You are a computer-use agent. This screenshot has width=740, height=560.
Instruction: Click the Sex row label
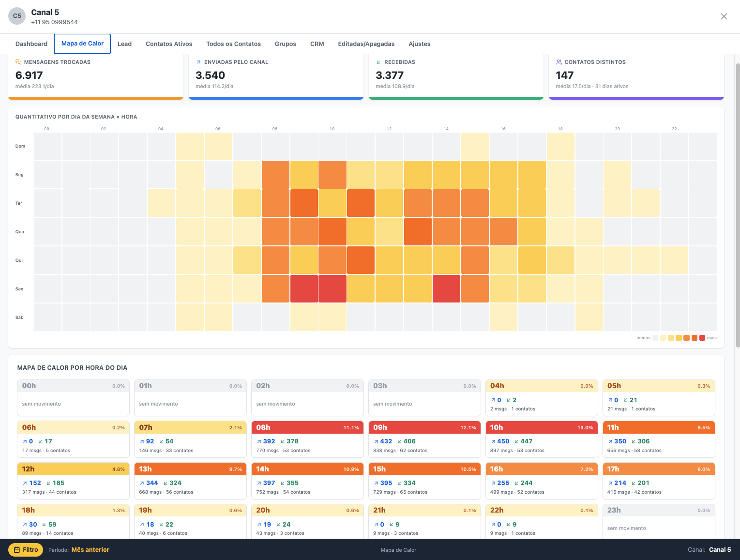point(19,289)
